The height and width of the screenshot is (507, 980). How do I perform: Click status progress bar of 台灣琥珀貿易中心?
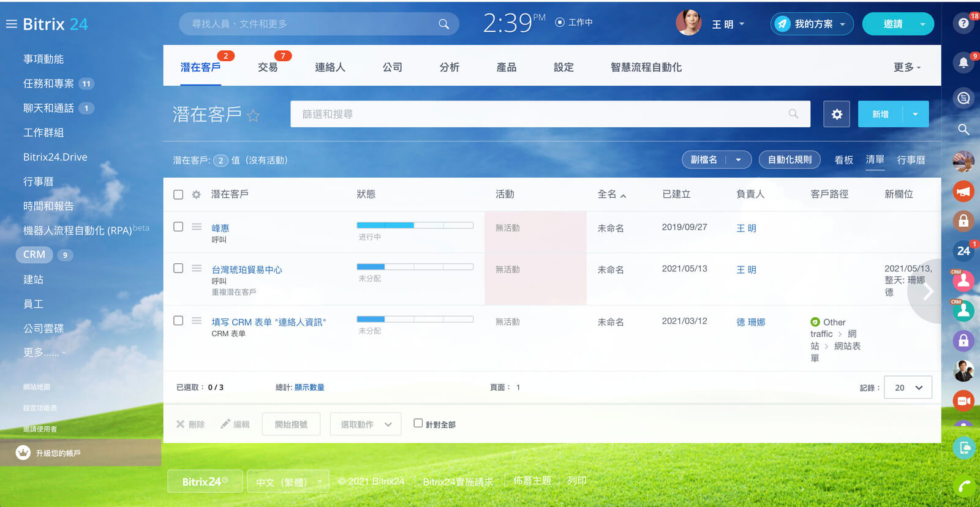click(x=415, y=267)
